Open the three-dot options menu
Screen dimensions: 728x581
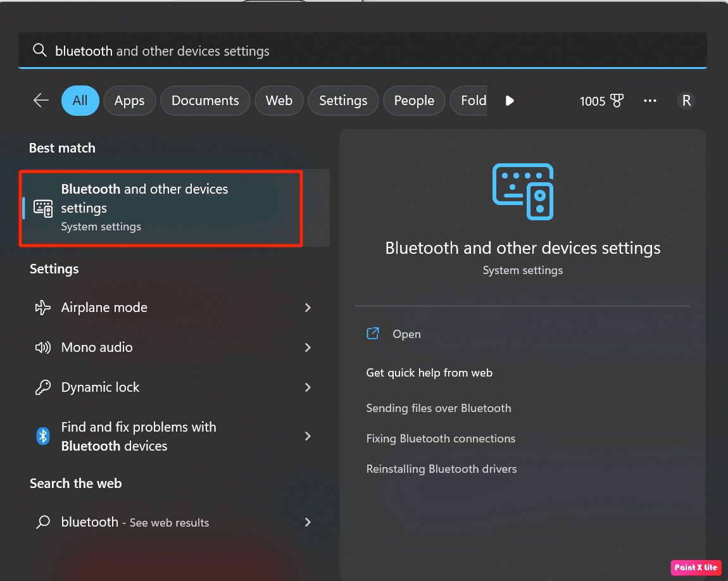(x=650, y=101)
